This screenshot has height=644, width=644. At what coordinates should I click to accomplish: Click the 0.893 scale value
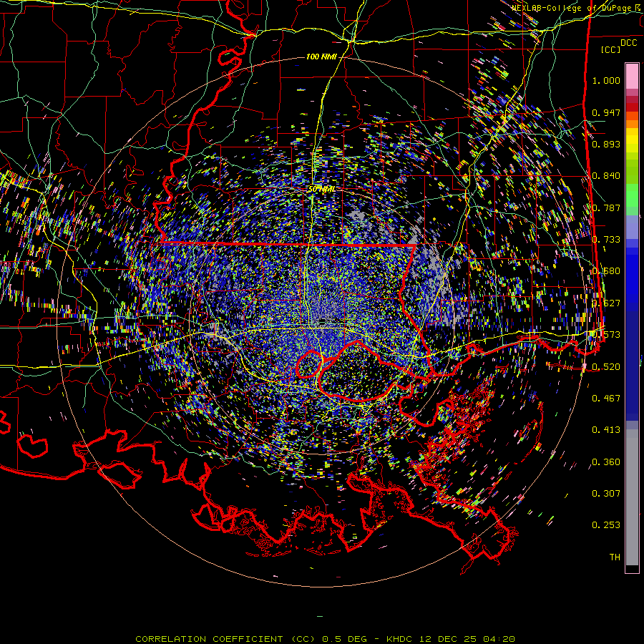(x=606, y=144)
